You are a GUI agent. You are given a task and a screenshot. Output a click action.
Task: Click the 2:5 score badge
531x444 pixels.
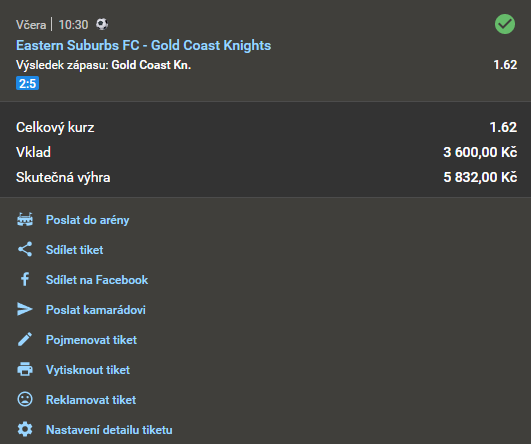point(27,83)
